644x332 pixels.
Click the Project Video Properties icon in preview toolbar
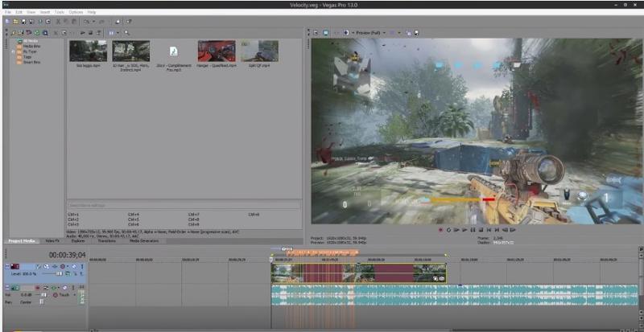(316, 33)
